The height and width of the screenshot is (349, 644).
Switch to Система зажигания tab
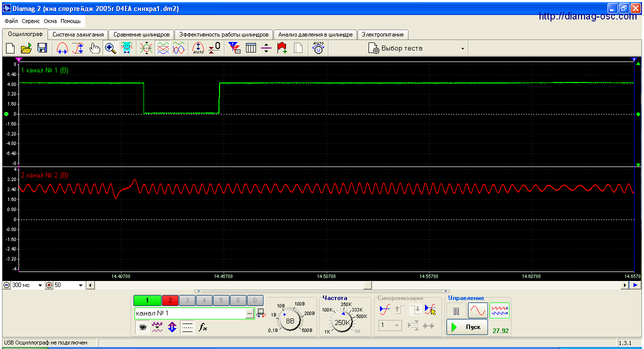(x=78, y=34)
